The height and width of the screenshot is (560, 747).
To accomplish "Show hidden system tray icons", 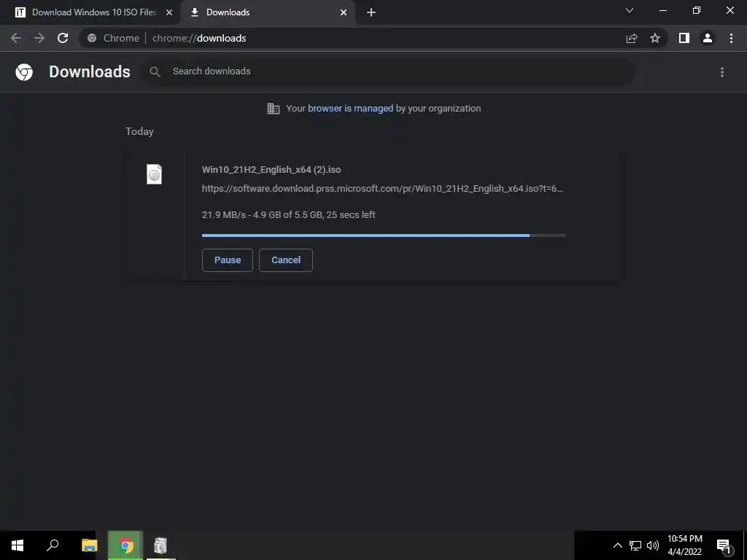I will coord(617,545).
